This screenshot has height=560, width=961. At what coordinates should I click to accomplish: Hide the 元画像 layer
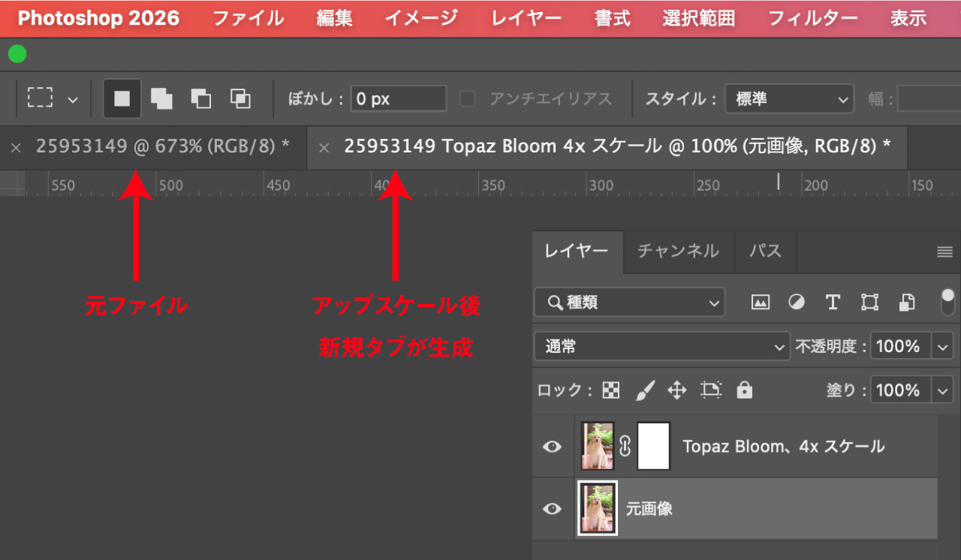[x=552, y=509]
